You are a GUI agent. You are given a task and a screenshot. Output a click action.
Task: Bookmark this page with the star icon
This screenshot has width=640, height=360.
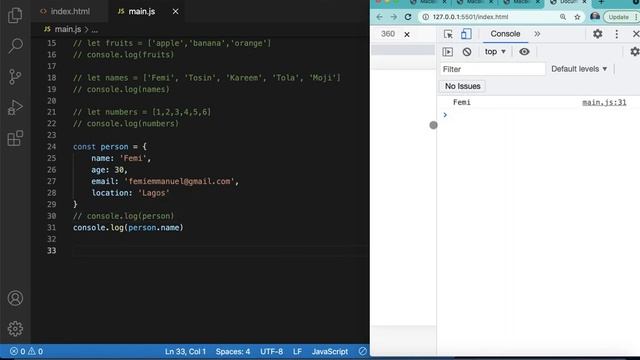[577, 17]
